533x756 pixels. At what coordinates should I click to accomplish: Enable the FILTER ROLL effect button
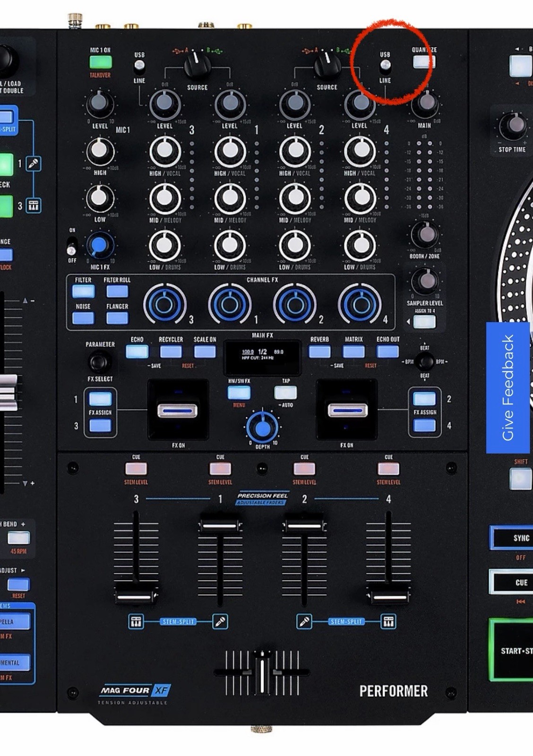pos(117,291)
